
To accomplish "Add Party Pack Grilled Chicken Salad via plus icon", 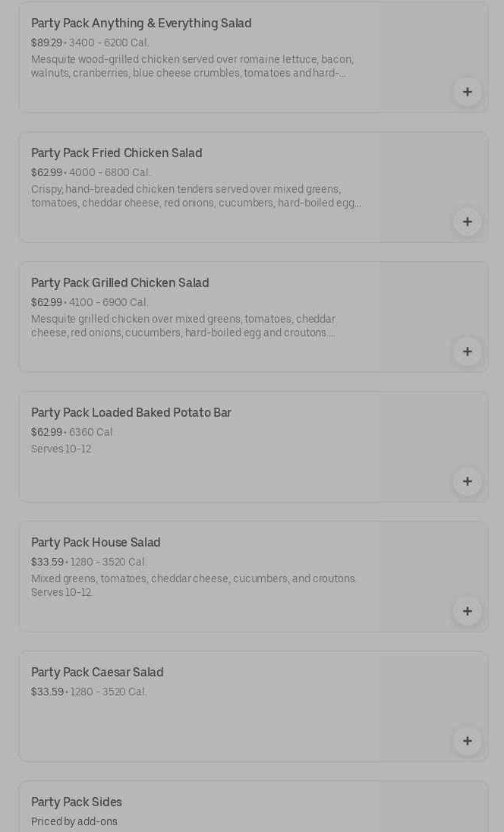I will 467,351.
